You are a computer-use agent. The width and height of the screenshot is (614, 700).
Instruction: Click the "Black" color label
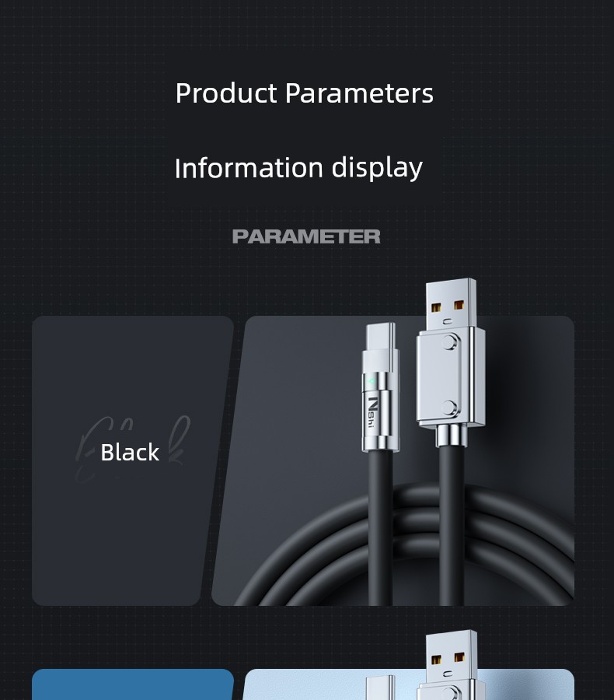click(130, 452)
